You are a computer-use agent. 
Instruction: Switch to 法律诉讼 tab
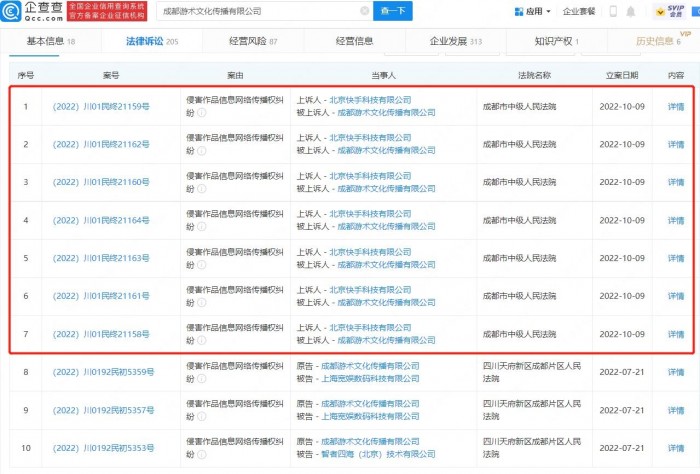coord(152,42)
